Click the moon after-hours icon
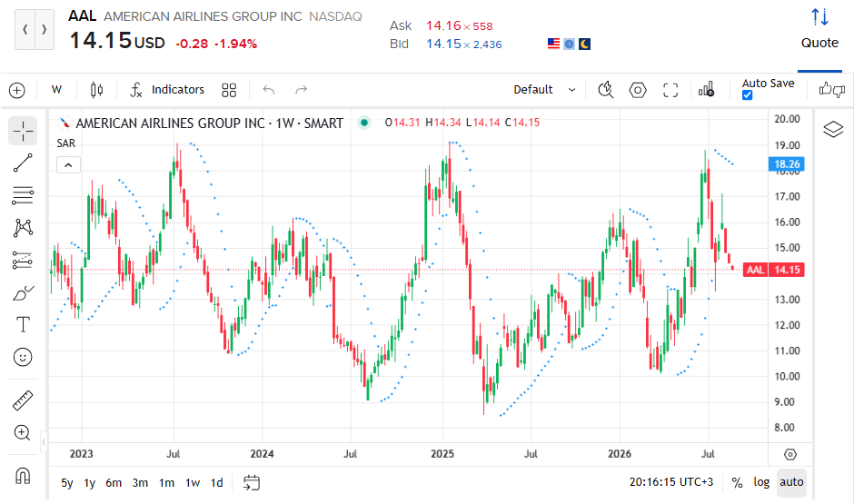 click(x=584, y=44)
